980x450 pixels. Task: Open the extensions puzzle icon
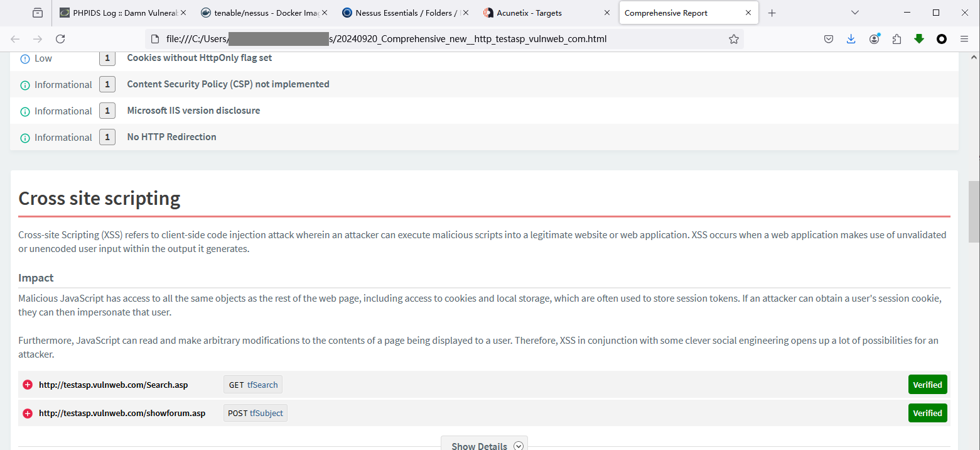897,39
